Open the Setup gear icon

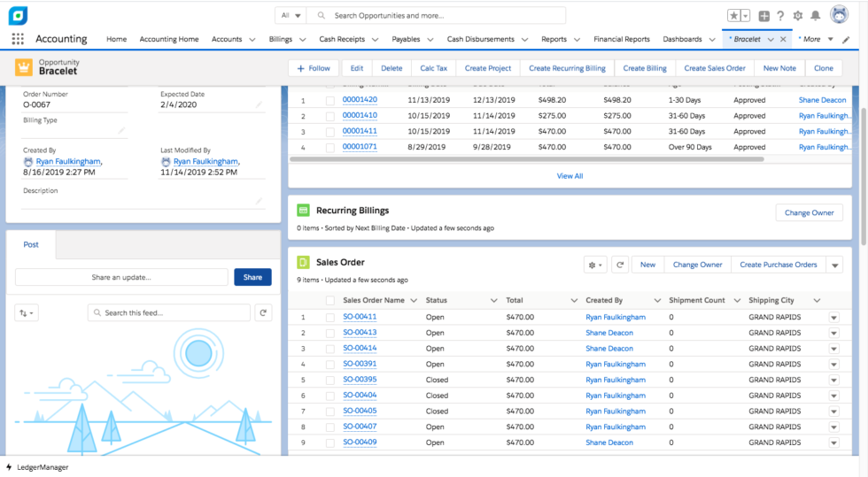(797, 16)
